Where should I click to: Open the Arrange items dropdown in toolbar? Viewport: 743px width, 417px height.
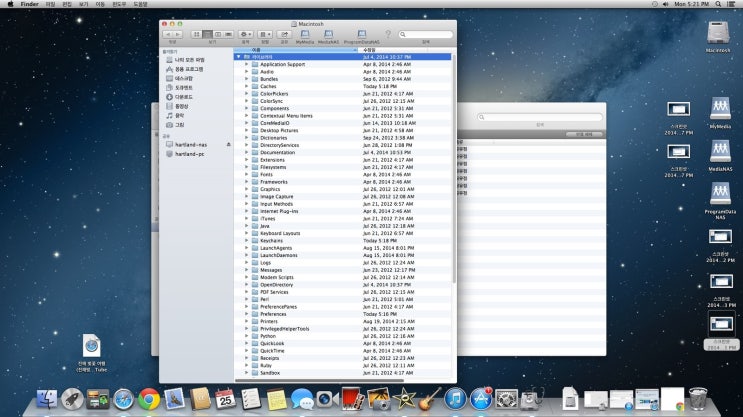(x=265, y=34)
